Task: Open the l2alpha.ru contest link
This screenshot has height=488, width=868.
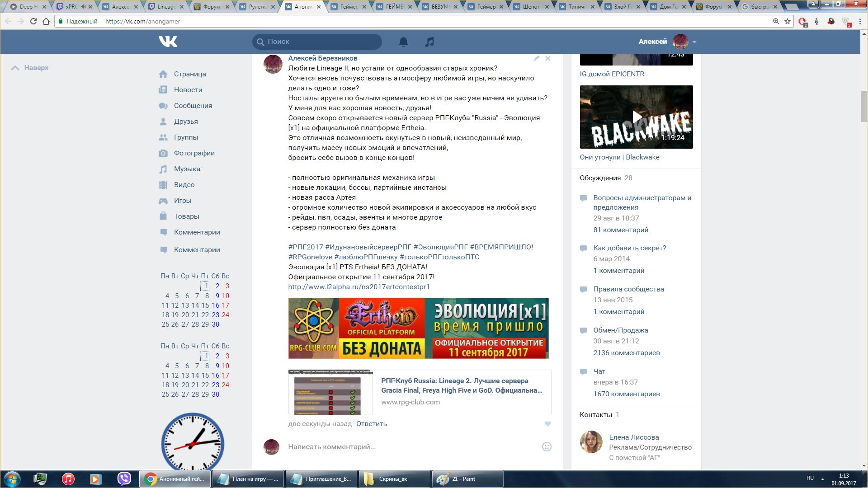Action: pos(359,287)
